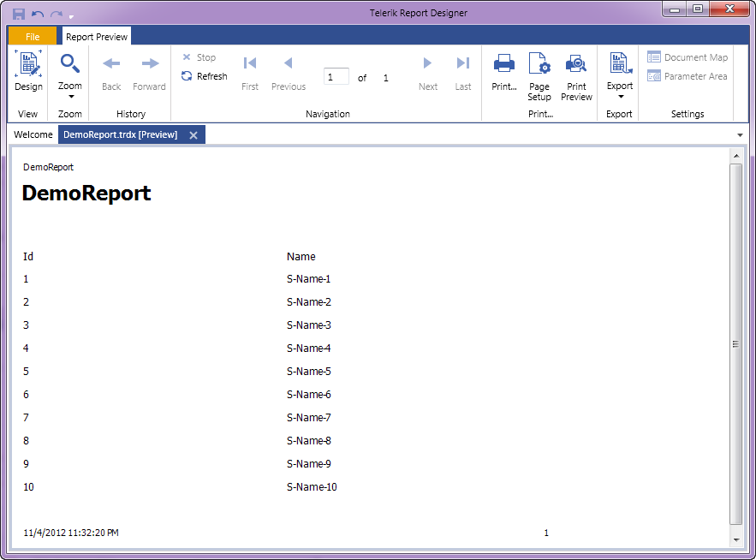
Task: Click the Undo arrow icon
Action: [x=38, y=15]
